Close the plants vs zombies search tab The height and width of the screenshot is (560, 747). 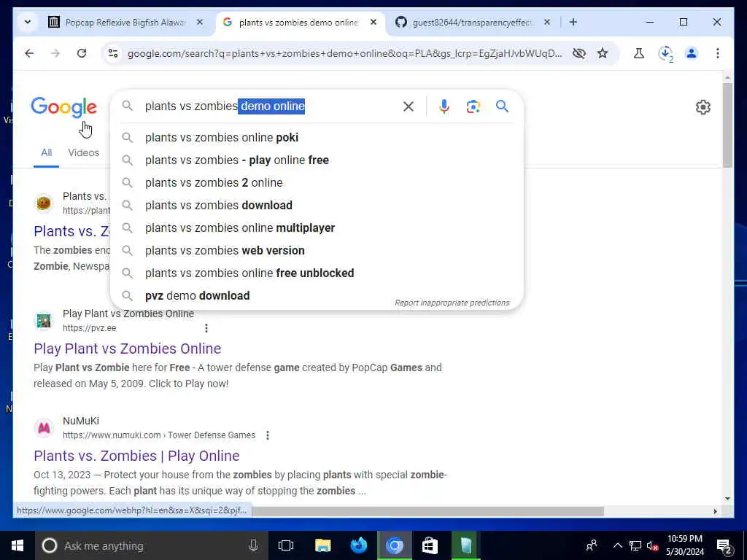(373, 22)
